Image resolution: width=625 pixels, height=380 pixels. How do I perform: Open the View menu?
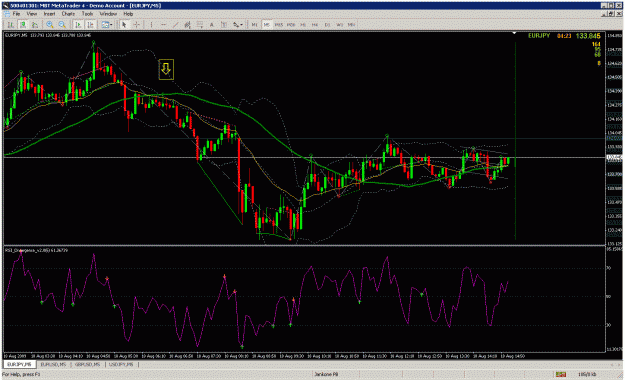(31, 14)
